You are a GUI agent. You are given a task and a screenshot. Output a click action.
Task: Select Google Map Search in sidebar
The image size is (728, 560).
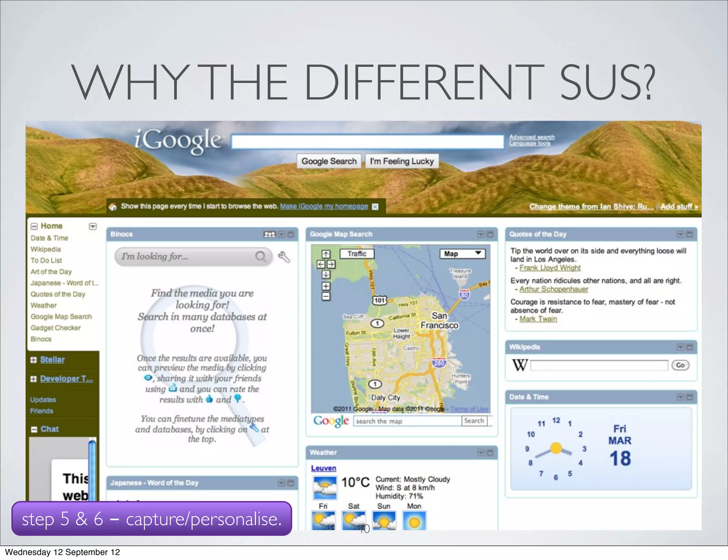click(61, 317)
